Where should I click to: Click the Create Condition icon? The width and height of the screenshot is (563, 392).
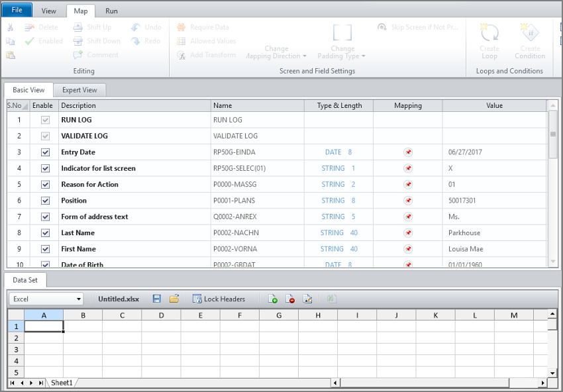click(x=530, y=33)
